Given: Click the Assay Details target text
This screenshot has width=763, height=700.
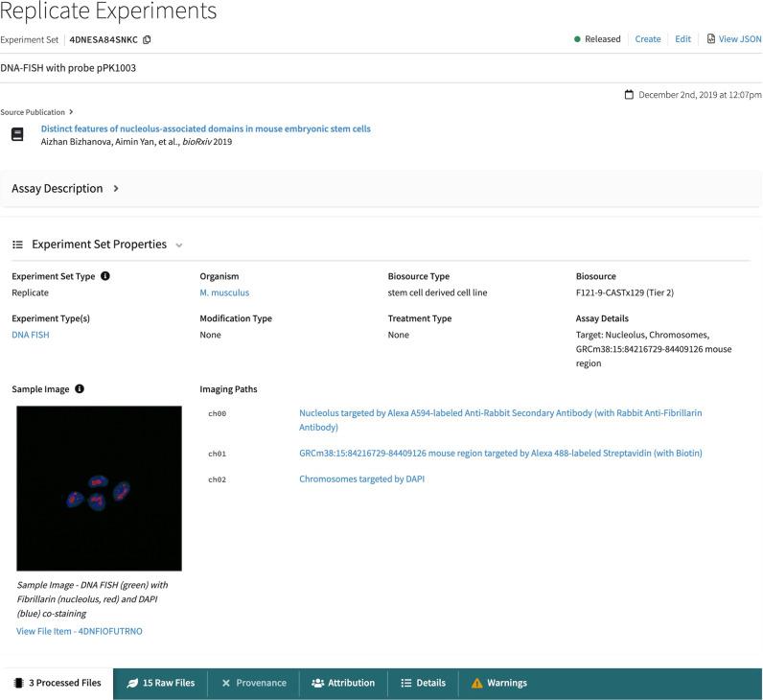Looking at the screenshot, I should (x=654, y=349).
